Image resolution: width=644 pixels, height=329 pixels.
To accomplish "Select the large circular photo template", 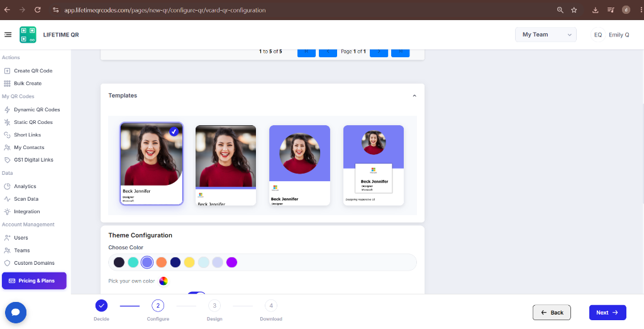I will (x=300, y=165).
